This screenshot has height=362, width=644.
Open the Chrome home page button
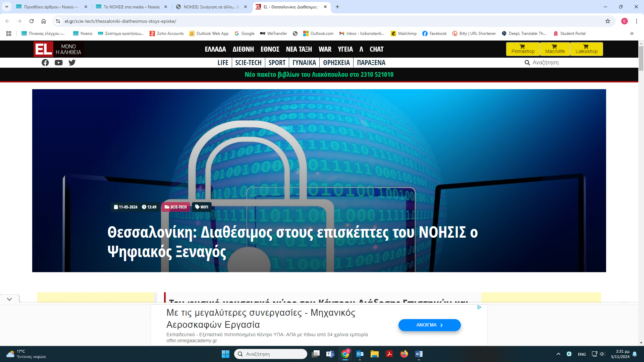pyautogui.click(x=44, y=21)
